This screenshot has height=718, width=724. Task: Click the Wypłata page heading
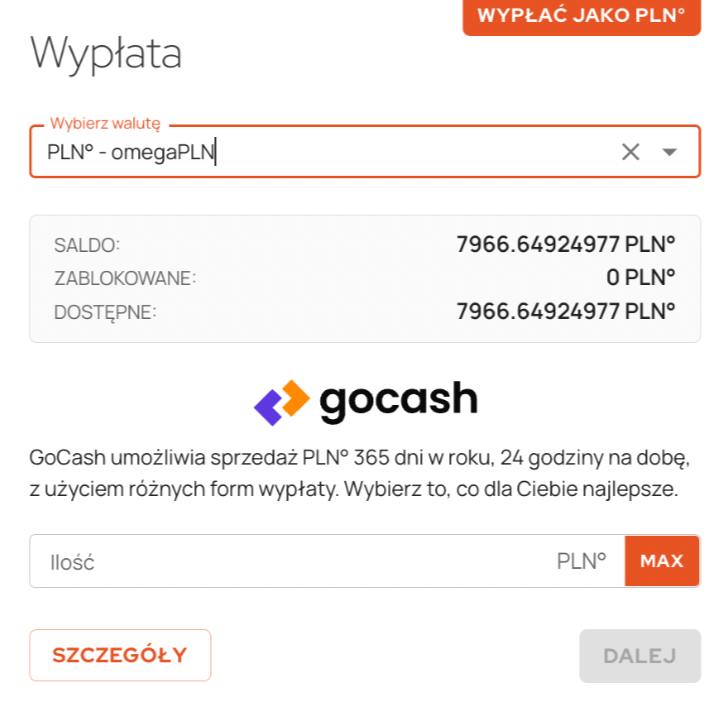pyautogui.click(x=106, y=54)
